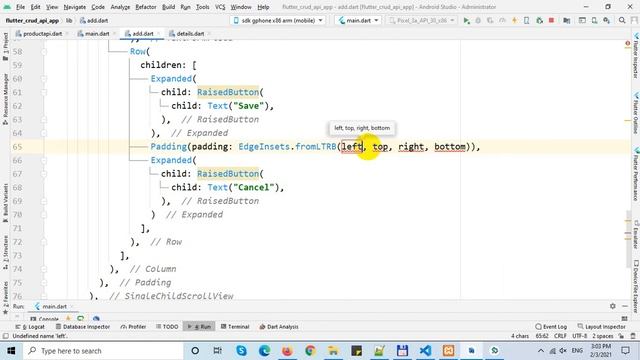Image resolution: width=640 pixels, height=360 pixels.
Task: Click the fold marker beside line 66 Expanded
Action: point(44,160)
